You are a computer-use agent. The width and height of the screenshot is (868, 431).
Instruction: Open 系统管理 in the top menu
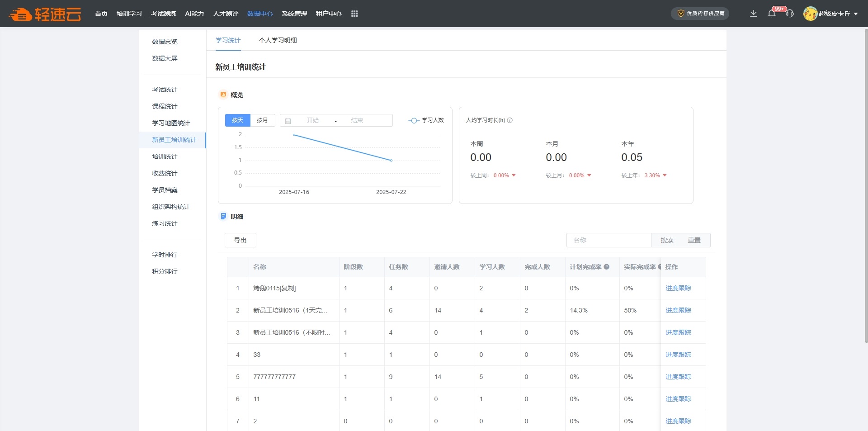294,14
